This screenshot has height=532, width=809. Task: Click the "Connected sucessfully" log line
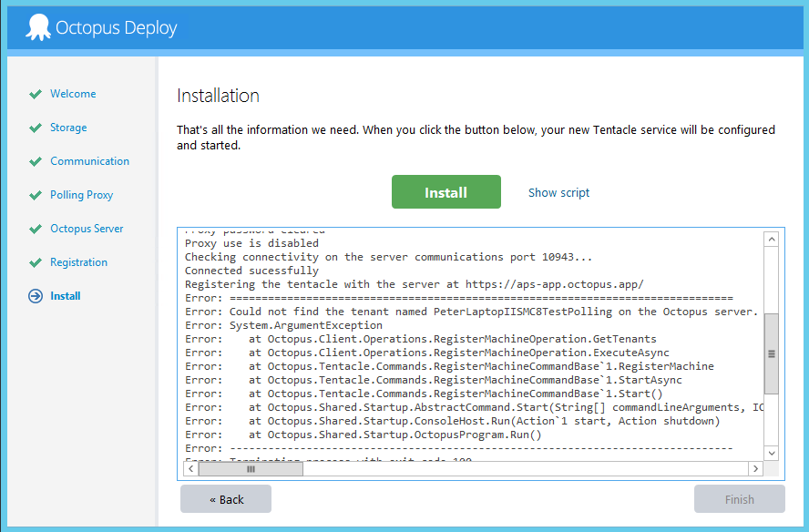click(x=251, y=271)
